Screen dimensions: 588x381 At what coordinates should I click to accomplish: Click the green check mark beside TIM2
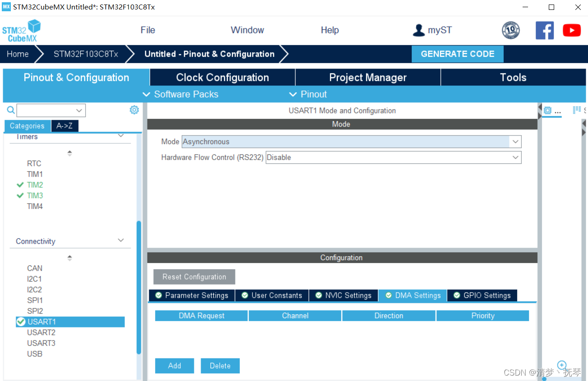pos(20,185)
